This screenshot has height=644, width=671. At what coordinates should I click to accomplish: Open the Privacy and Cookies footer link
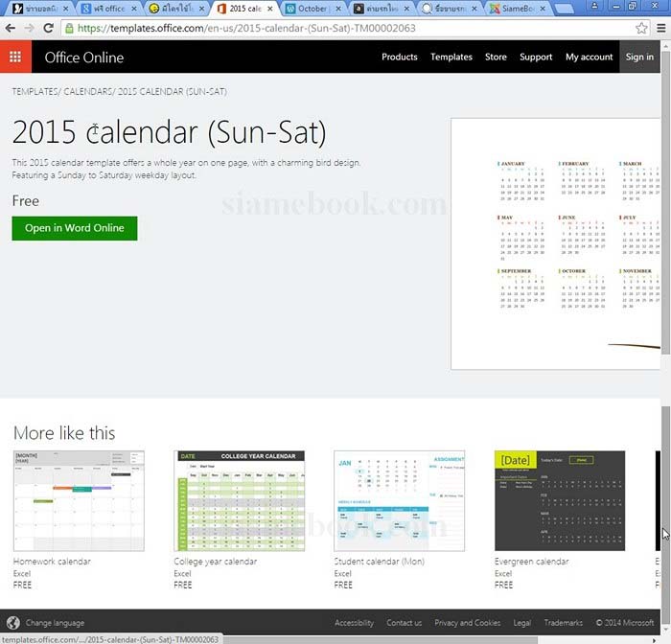(x=468, y=623)
